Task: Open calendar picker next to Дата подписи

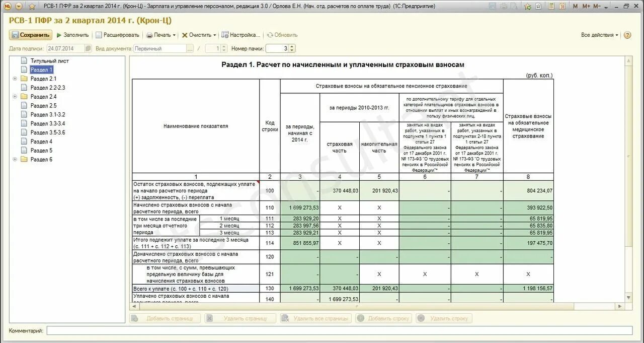Action: 89,48
